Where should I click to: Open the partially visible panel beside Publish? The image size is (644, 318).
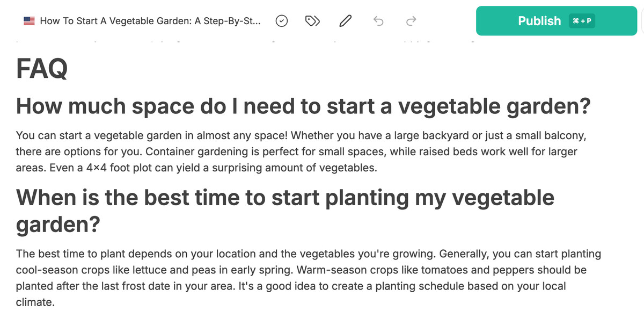642,21
